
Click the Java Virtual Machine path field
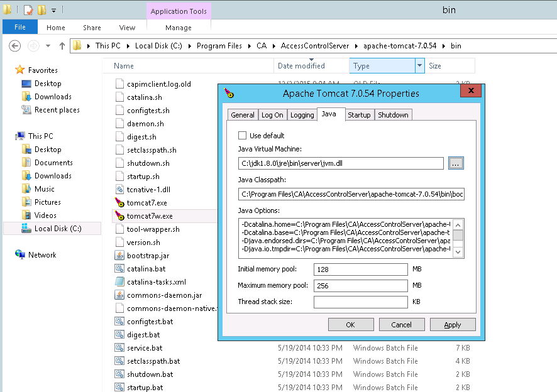click(x=341, y=163)
